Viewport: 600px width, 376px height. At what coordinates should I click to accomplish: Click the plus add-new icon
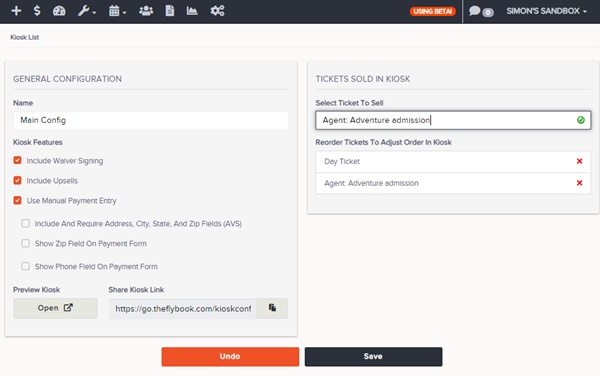coord(16,11)
